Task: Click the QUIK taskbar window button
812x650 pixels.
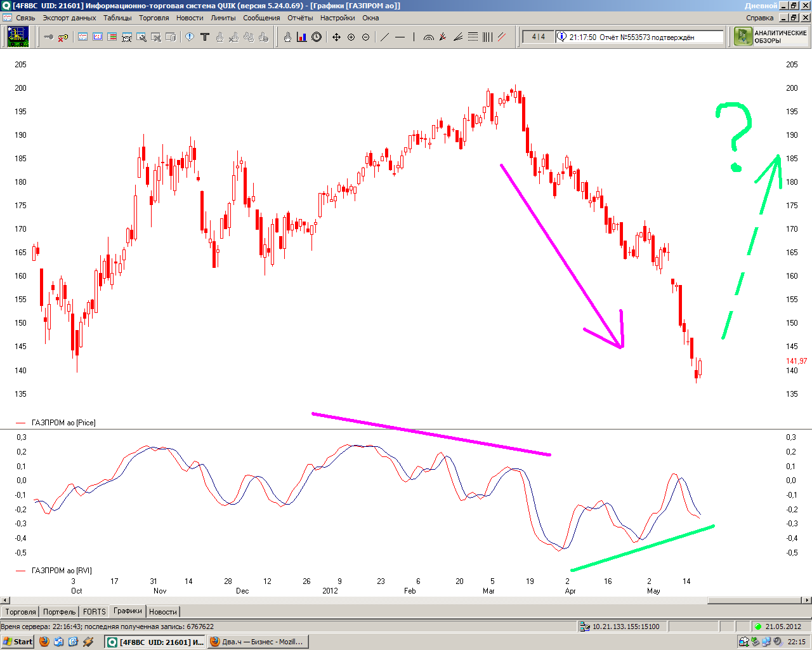Action: [x=155, y=642]
